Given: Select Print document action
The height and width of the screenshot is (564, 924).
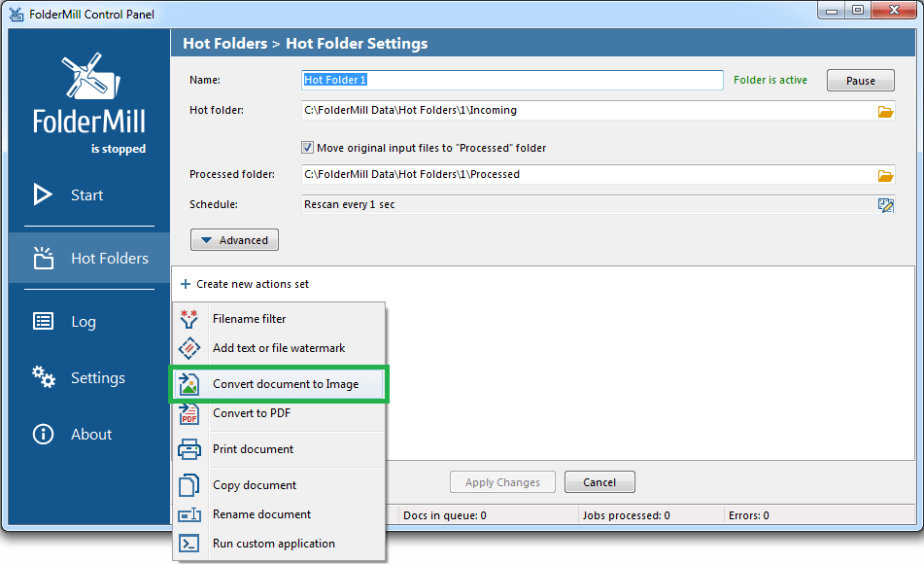Looking at the screenshot, I should point(279,449).
